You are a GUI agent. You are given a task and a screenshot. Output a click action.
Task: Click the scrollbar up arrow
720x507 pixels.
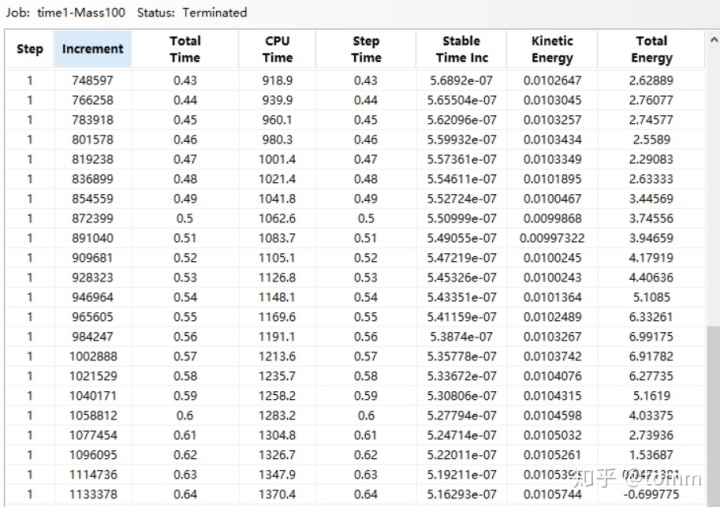click(714, 40)
